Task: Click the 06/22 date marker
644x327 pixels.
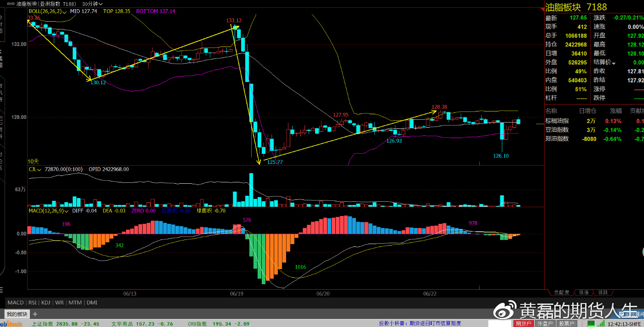Action: 429,293
